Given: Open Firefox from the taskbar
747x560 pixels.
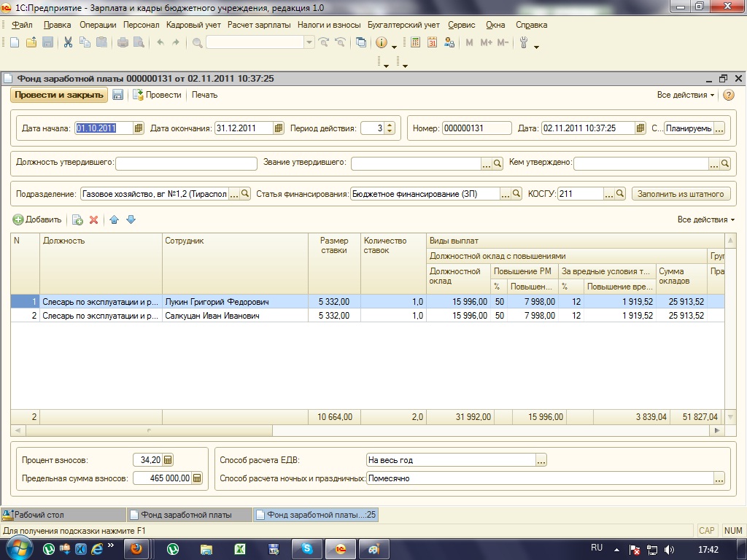Looking at the screenshot, I should [x=136, y=549].
